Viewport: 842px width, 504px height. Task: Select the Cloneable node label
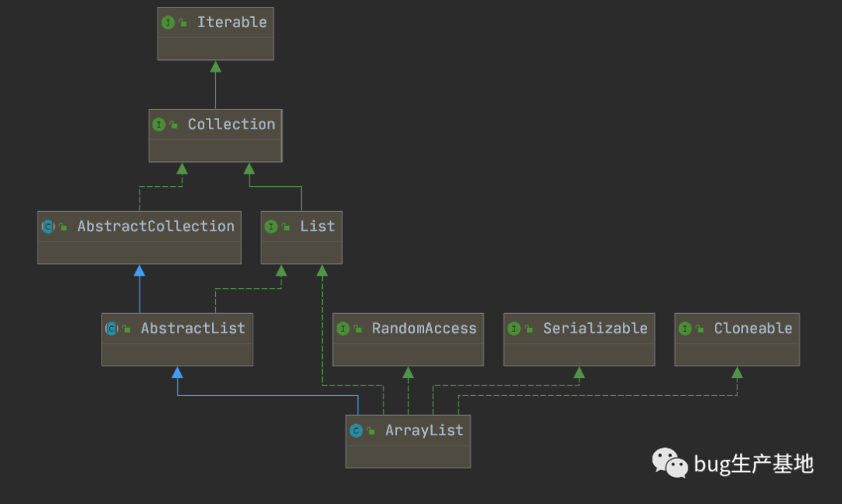pos(753,329)
